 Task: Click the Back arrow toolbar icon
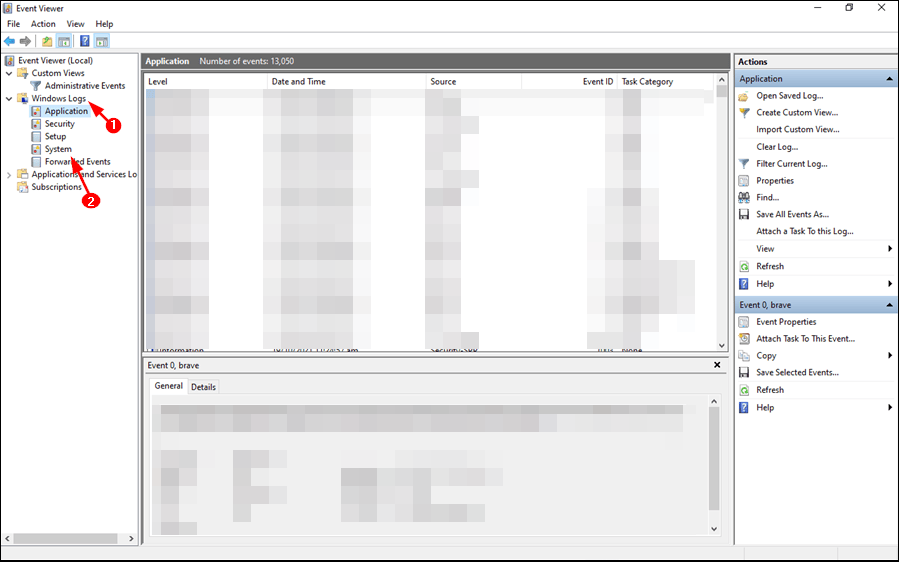tap(9, 41)
